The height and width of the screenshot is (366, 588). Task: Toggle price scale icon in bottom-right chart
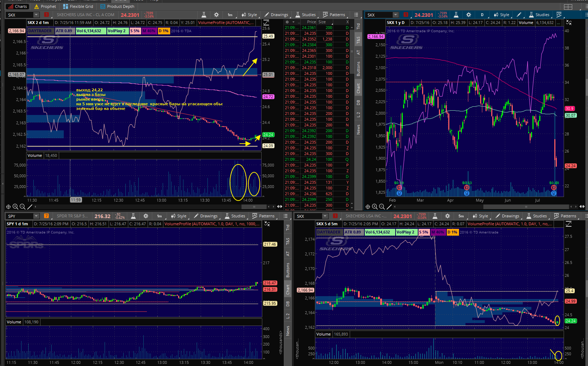[569, 224]
